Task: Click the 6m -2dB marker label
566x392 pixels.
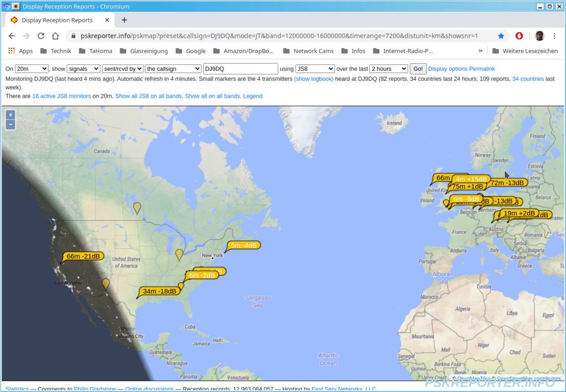Action: pyautogui.click(x=202, y=275)
